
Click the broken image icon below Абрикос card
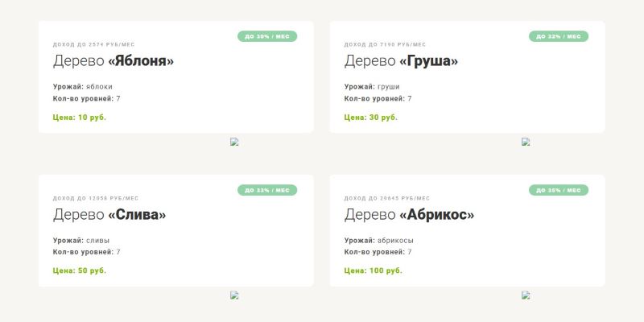pyautogui.click(x=526, y=295)
